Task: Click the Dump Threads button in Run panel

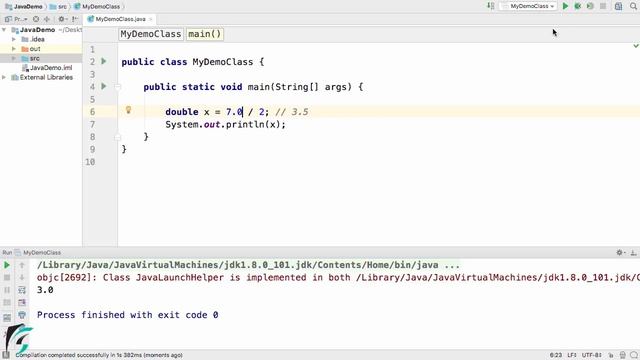Action: pos(7,302)
